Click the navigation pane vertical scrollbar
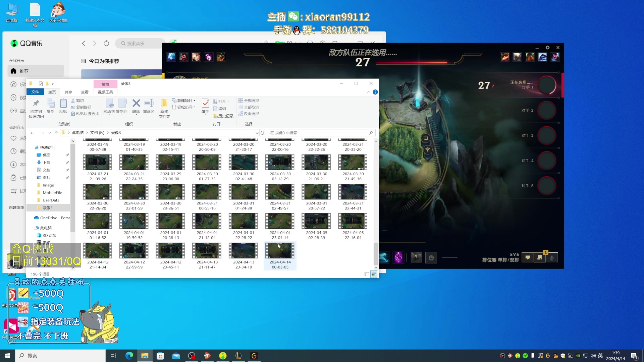Viewport: 644px width, 362px height. click(x=72, y=188)
